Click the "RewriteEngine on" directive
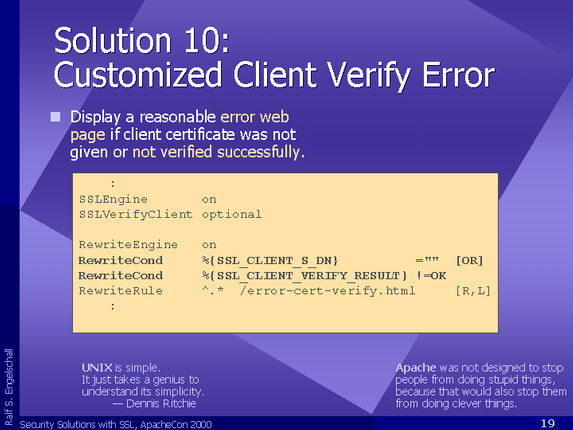 coord(148,245)
